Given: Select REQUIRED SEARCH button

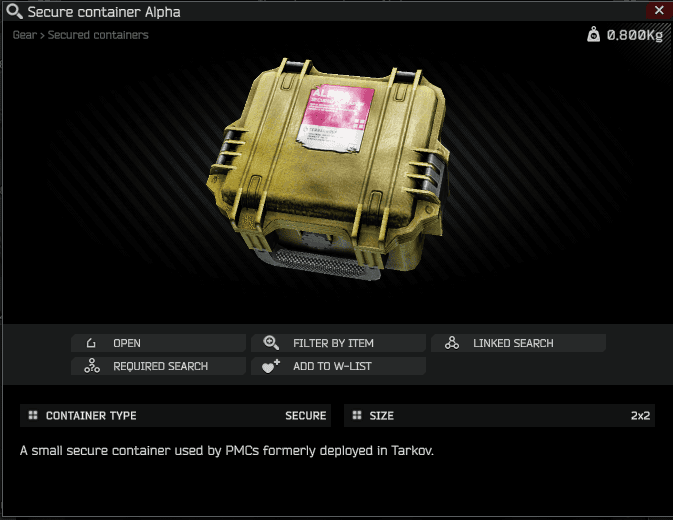Looking at the screenshot, I should (158, 366).
